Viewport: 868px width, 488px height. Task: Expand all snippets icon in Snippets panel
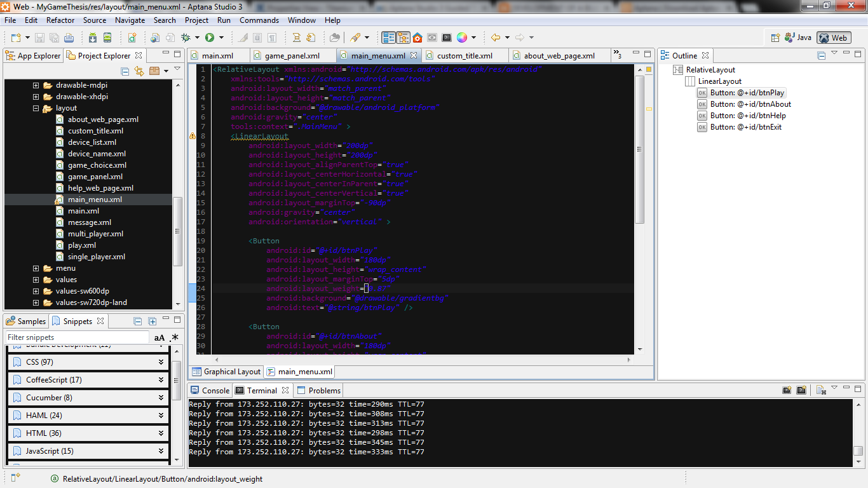[152, 322]
